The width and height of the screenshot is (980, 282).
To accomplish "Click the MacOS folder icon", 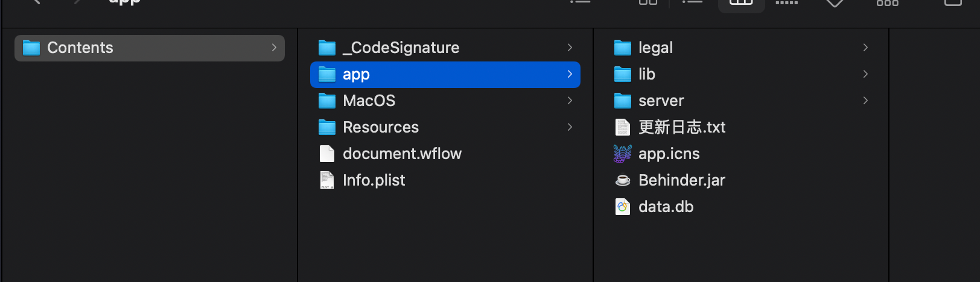I will 327,101.
